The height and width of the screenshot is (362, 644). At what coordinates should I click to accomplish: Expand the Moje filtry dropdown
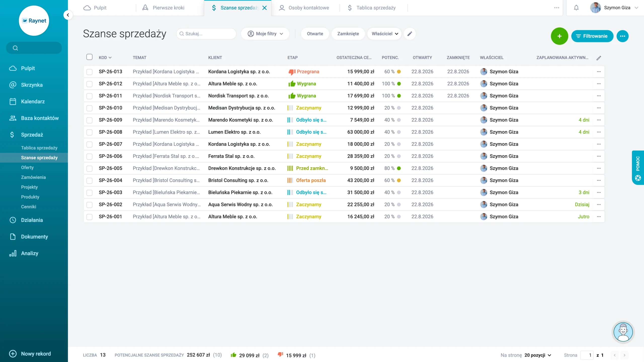tap(265, 34)
